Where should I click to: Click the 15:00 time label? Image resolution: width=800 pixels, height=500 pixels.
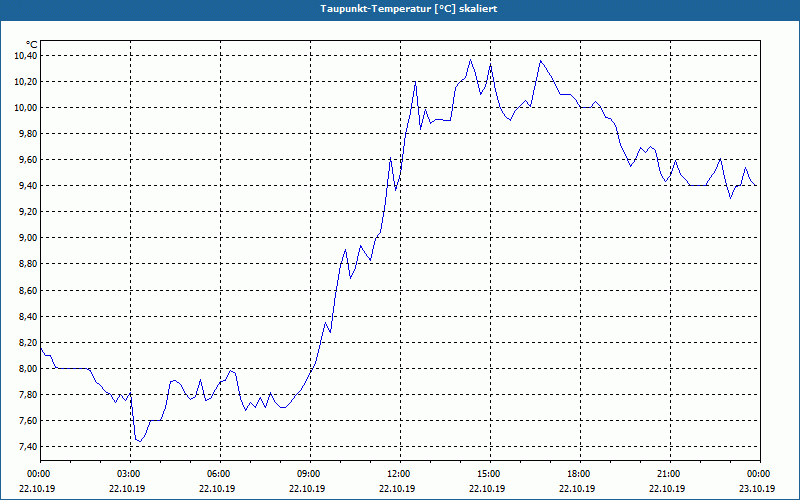[490, 474]
